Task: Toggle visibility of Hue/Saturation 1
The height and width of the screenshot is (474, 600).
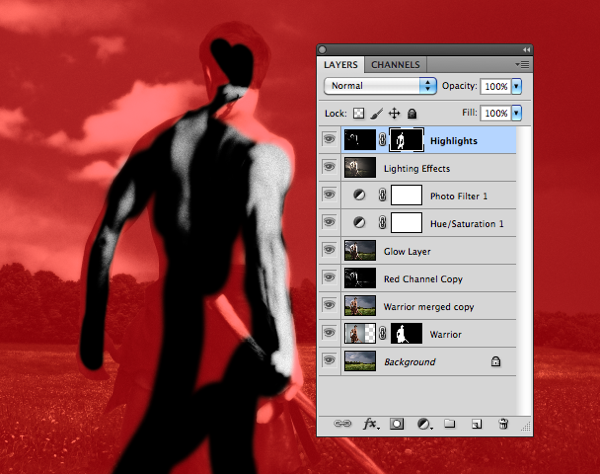Action: (329, 223)
